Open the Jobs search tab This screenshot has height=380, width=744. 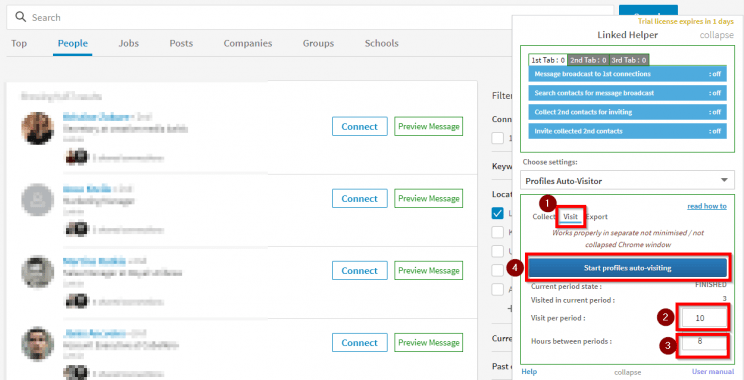tap(129, 43)
